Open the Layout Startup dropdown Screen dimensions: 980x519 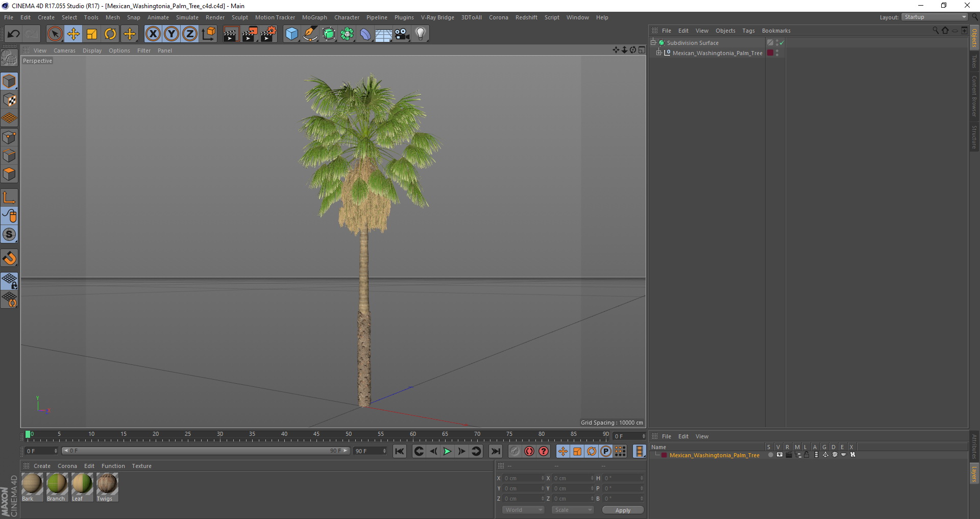click(935, 17)
